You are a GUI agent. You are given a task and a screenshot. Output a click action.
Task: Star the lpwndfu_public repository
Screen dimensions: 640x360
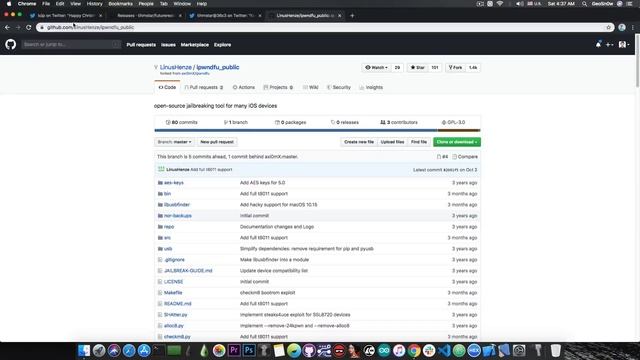click(x=418, y=67)
